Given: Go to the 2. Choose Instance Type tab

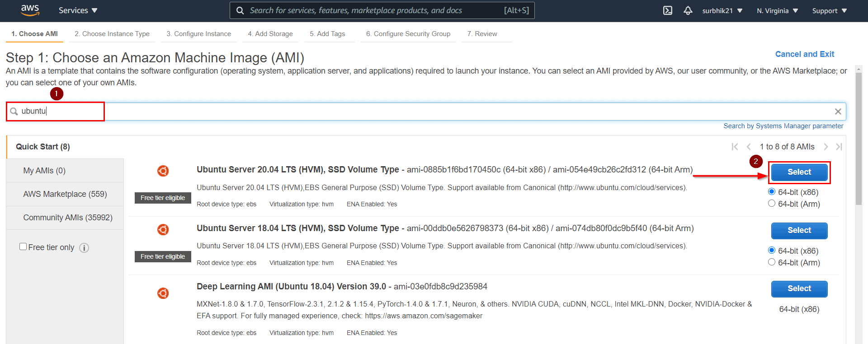Looking at the screenshot, I should pyautogui.click(x=112, y=34).
